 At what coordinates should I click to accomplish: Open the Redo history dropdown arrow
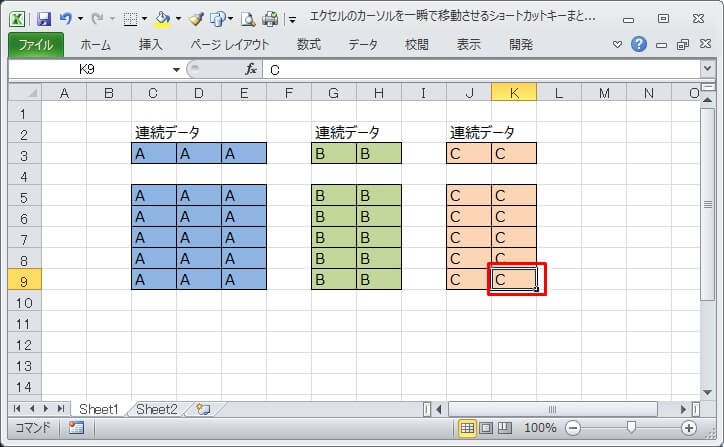[112, 19]
